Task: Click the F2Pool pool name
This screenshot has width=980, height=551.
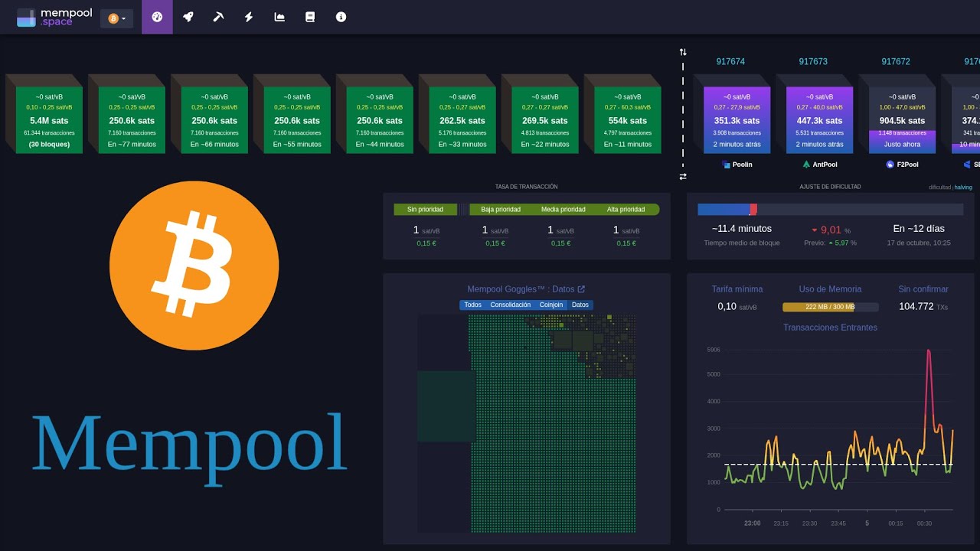Action: (x=908, y=165)
